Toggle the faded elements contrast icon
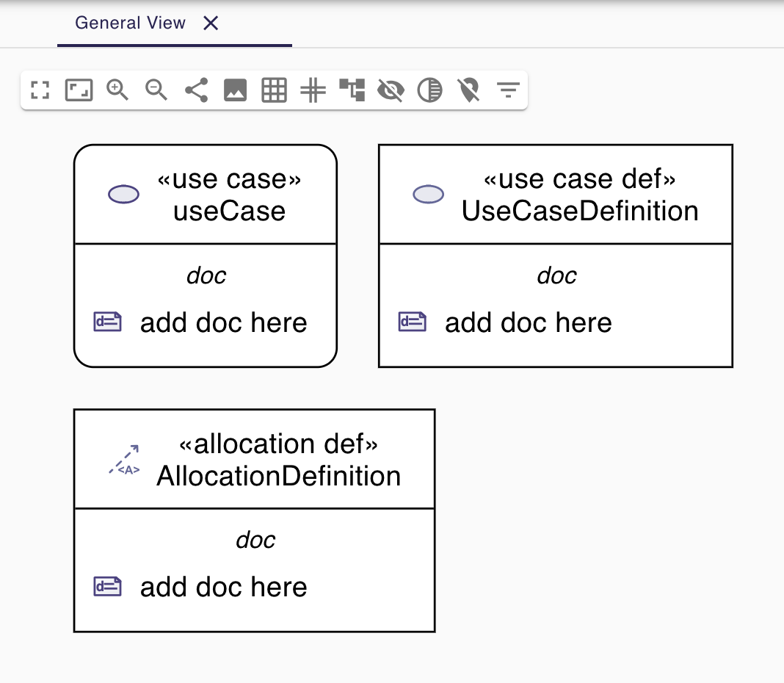Screen dimensions: 784x683 pyautogui.click(x=429, y=90)
